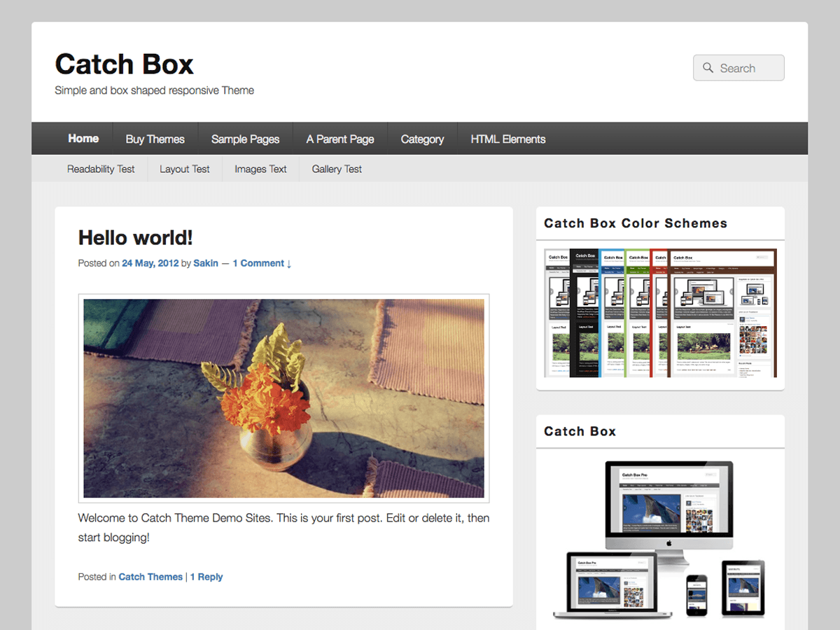This screenshot has height=630, width=840.
Task: Click the Catch Box Color Schemes preview image
Action: [660, 312]
